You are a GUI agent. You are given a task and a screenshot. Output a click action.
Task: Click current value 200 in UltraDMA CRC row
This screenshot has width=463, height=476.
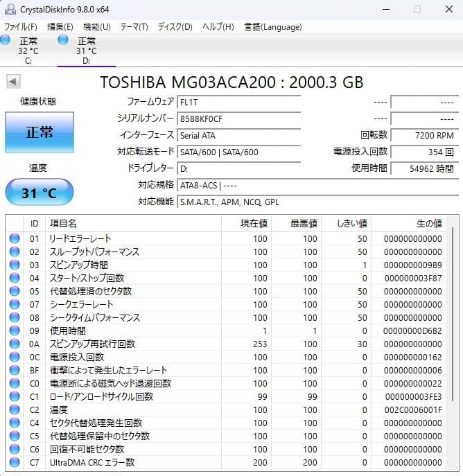[260, 462]
